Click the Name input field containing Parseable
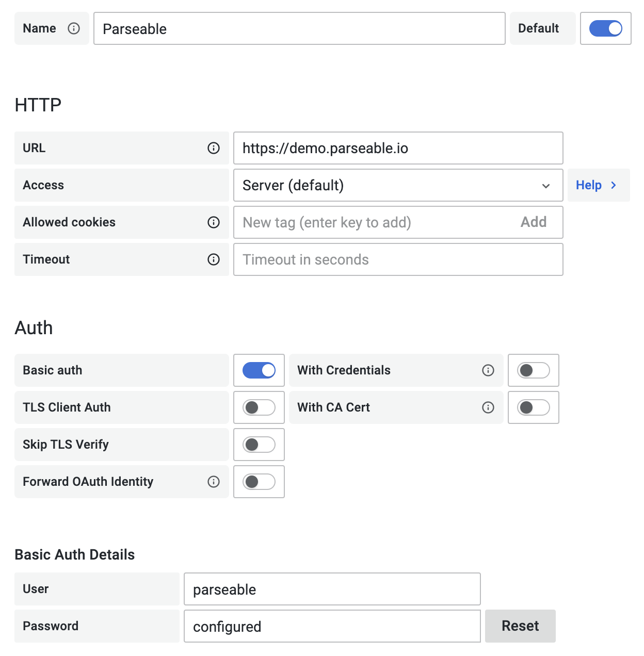The height and width of the screenshot is (656, 644). pyautogui.click(x=299, y=28)
